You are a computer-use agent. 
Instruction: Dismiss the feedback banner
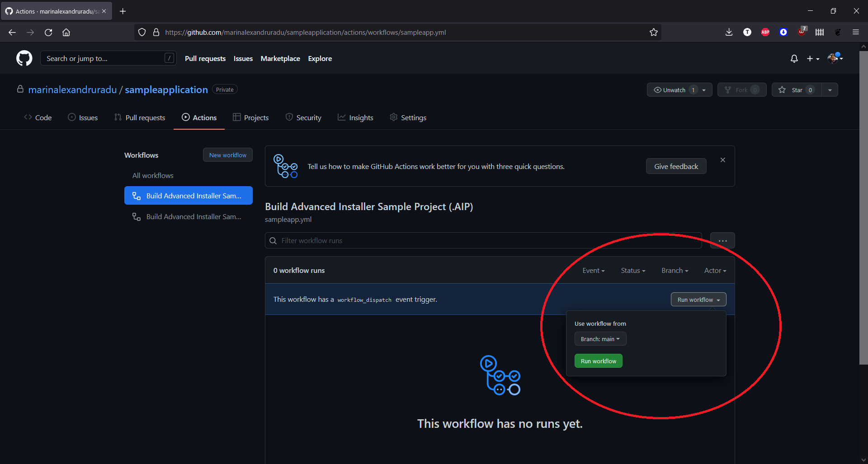pyautogui.click(x=723, y=160)
